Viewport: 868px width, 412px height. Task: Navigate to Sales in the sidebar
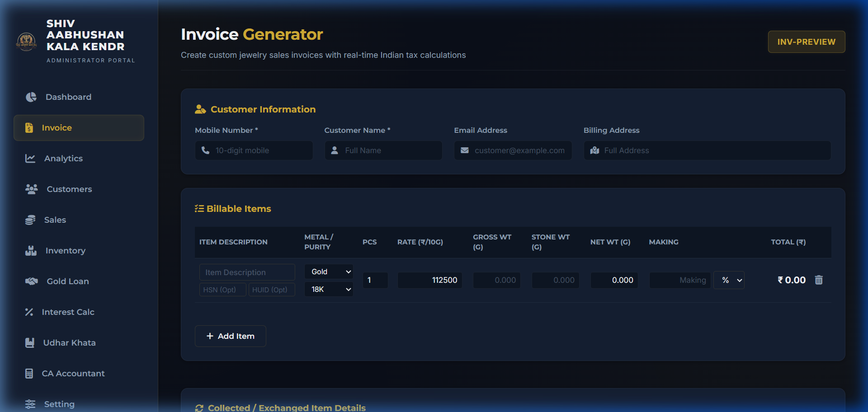[79, 220]
